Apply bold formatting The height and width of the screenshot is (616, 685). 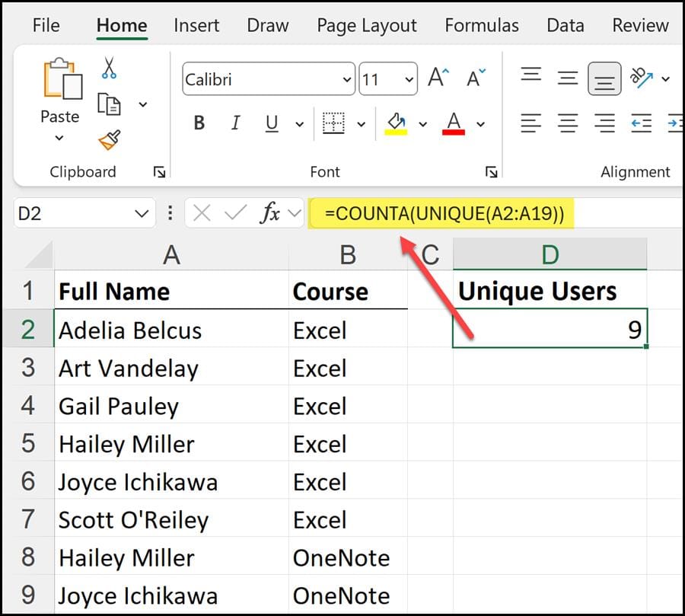[x=199, y=123]
